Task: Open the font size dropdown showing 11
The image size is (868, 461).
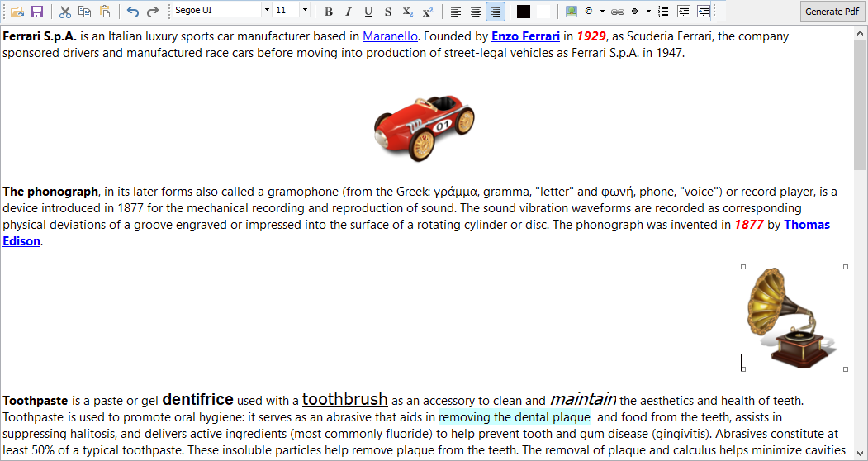Action: pos(305,11)
